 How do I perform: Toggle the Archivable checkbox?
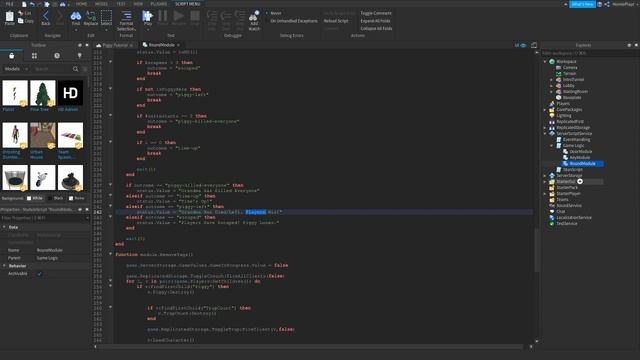click(40, 274)
